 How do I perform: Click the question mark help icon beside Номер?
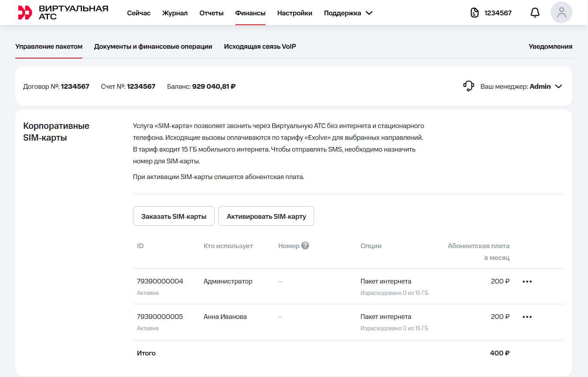(305, 245)
